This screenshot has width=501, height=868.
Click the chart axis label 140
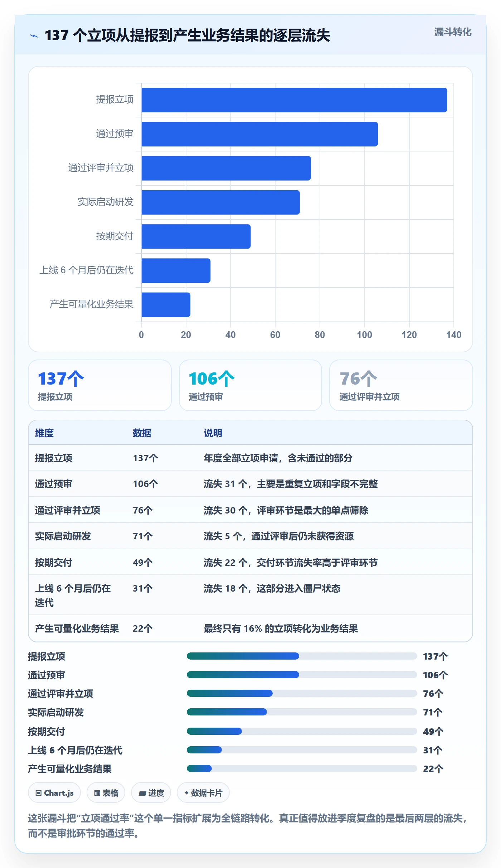453,335
